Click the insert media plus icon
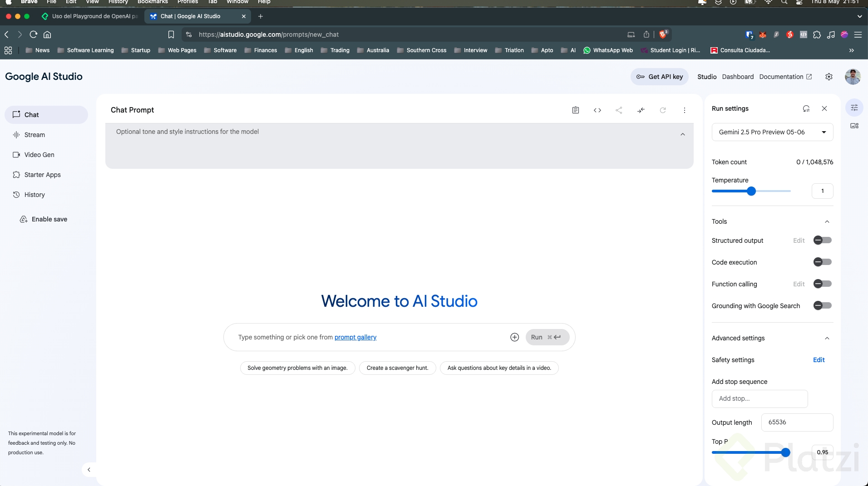868x486 pixels. point(514,337)
